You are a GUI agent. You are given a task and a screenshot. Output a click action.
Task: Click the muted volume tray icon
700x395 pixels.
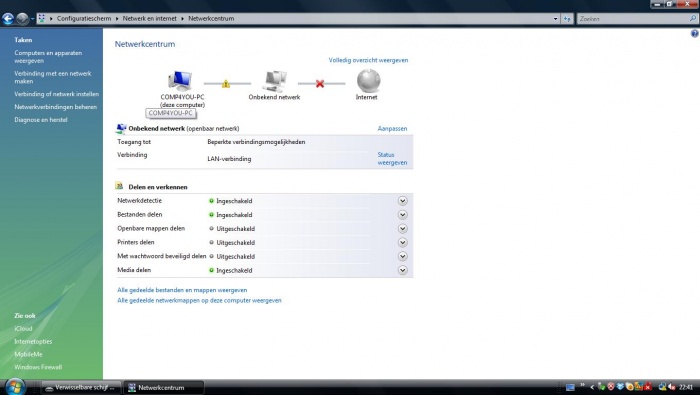(671, 387)
